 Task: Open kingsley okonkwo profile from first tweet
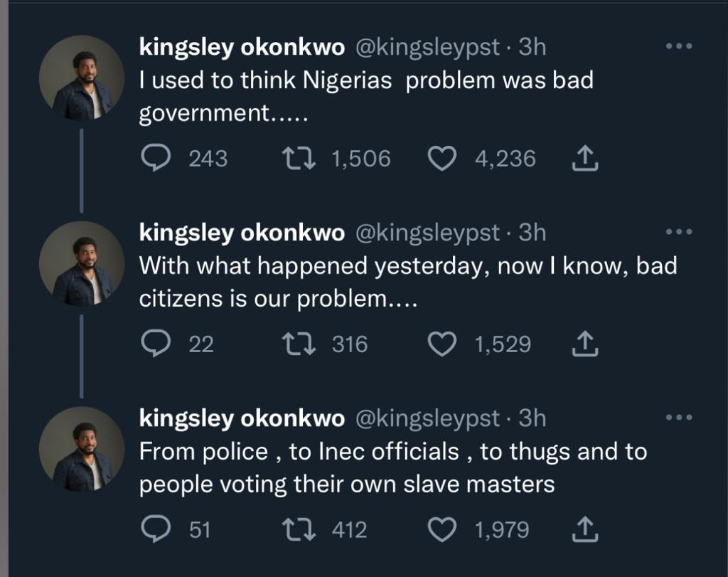click(x=242, y=47)
